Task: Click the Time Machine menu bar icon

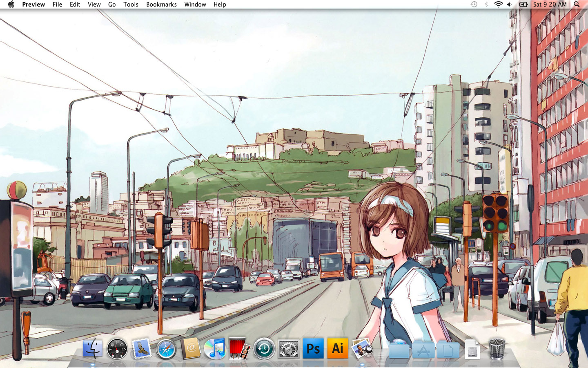Action: 474,4
